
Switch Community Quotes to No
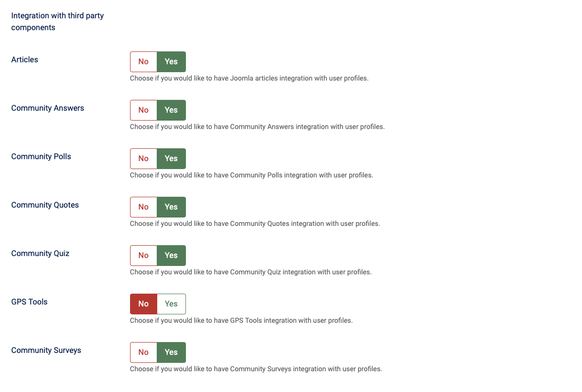click(143, 207)
